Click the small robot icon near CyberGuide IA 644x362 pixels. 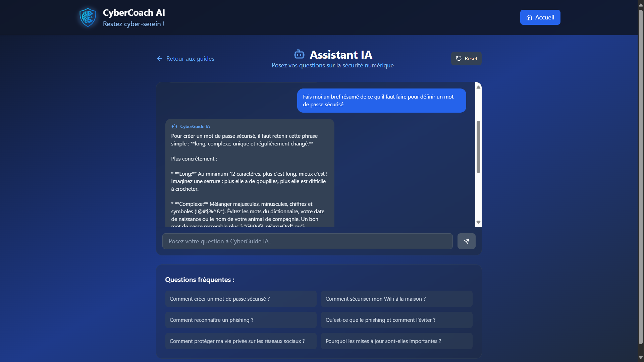click(x=174, y=126)
